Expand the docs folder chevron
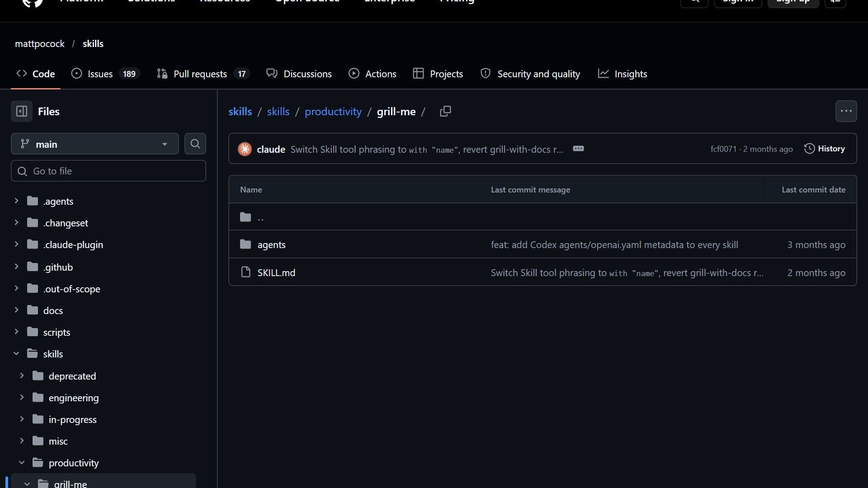The width and height of the screenshot is (868, 488). (x=16, y=310)
